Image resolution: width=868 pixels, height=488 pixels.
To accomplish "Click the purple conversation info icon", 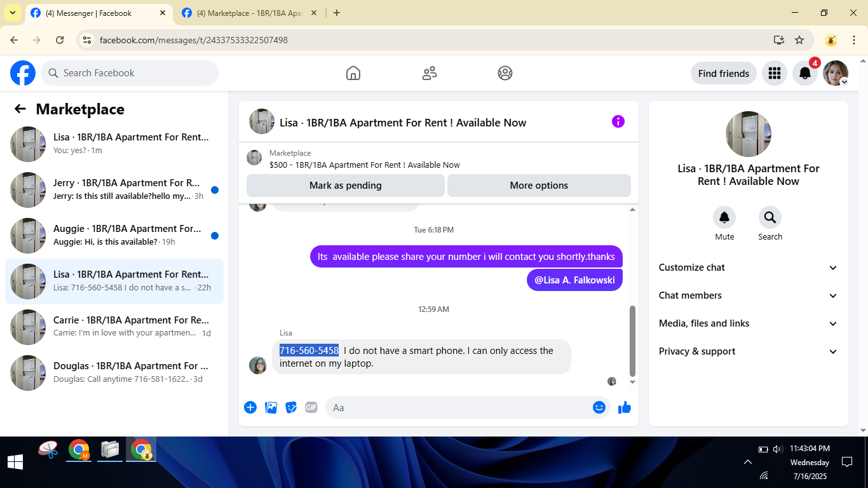I will [618, 121].
